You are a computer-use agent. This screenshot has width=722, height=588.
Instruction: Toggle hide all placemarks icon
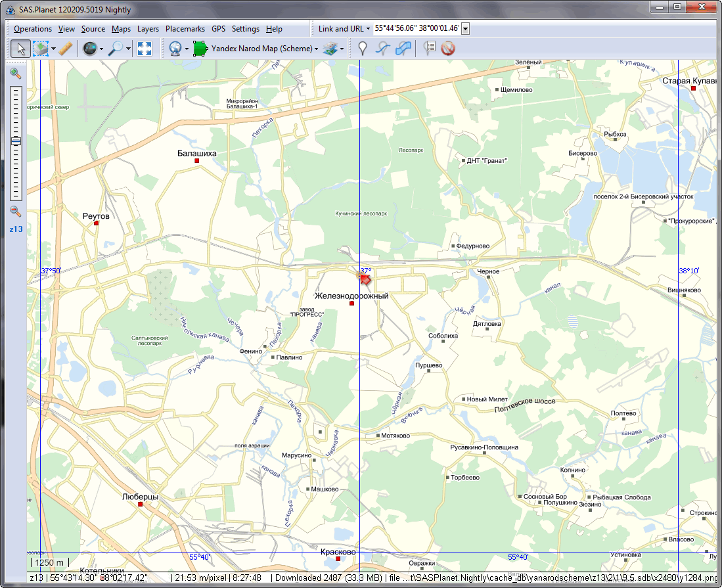point(449,49)
